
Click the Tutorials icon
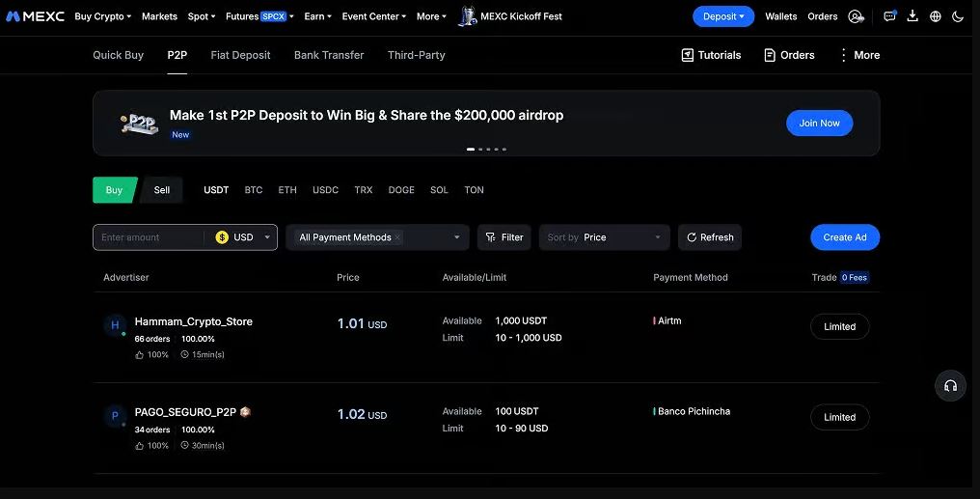coord(688,55)
